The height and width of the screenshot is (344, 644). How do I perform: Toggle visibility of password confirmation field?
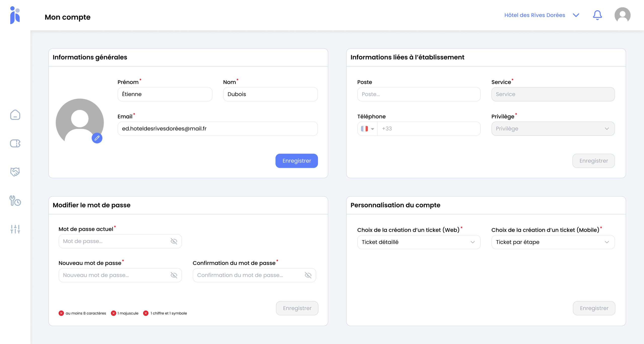(308, 275)
